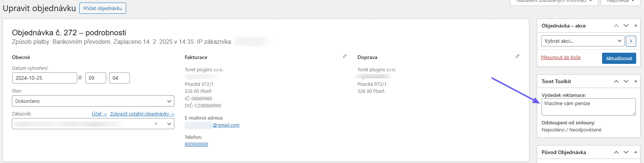Move Toret Toolkit panel up
The image size is (644, 163).
616,81
